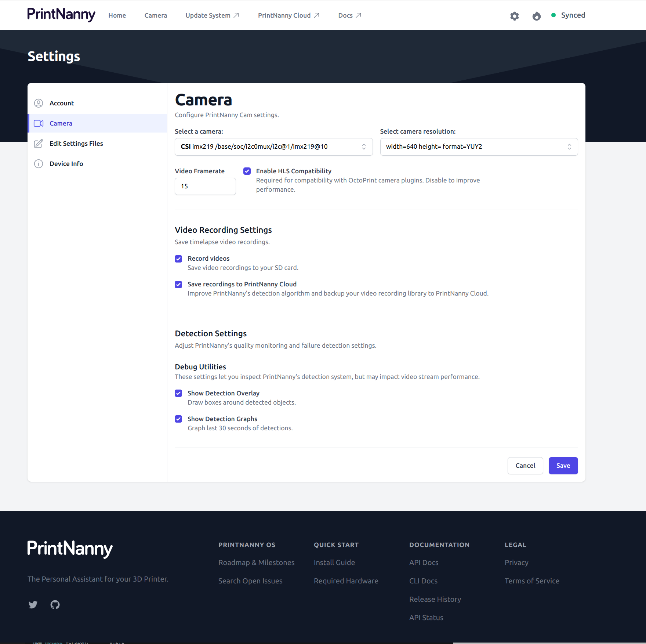View Device Info
The width and height of the screenshot is (646, 644).
pyautogui.click(x=66, y=164)
